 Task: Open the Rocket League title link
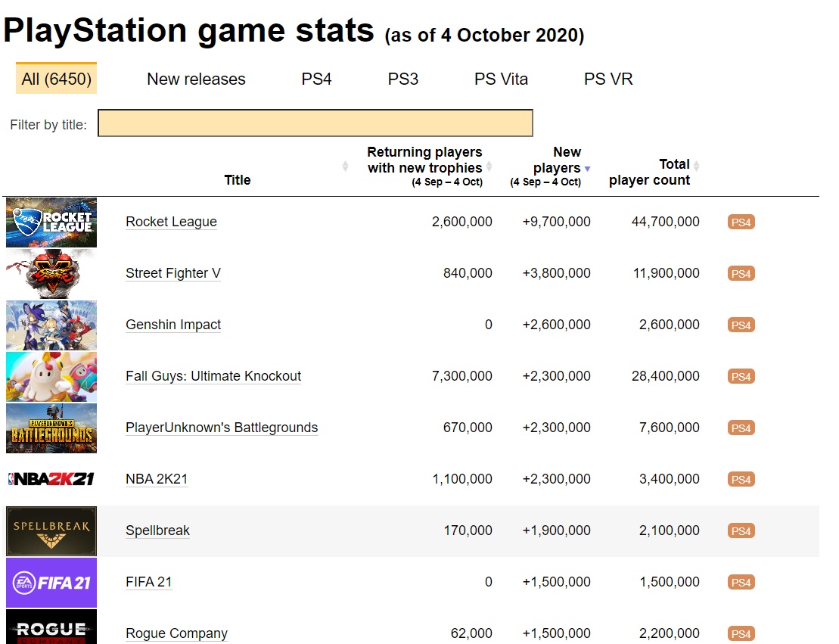(171, 222)
